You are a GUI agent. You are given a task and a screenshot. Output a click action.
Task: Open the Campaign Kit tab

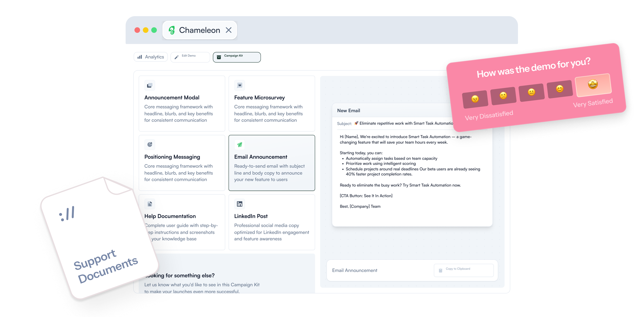tap(236, 57)
